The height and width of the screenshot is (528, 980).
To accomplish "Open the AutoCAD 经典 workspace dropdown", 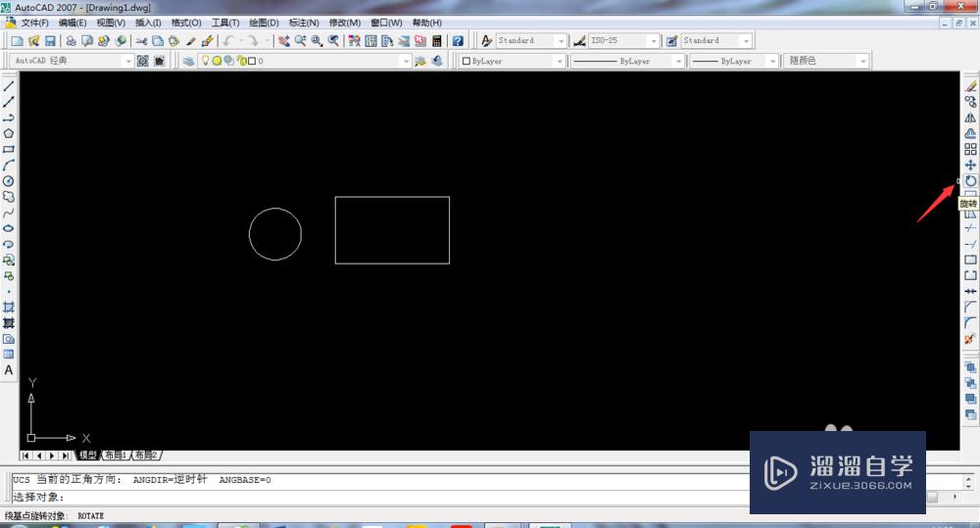I will click(128, 61).
